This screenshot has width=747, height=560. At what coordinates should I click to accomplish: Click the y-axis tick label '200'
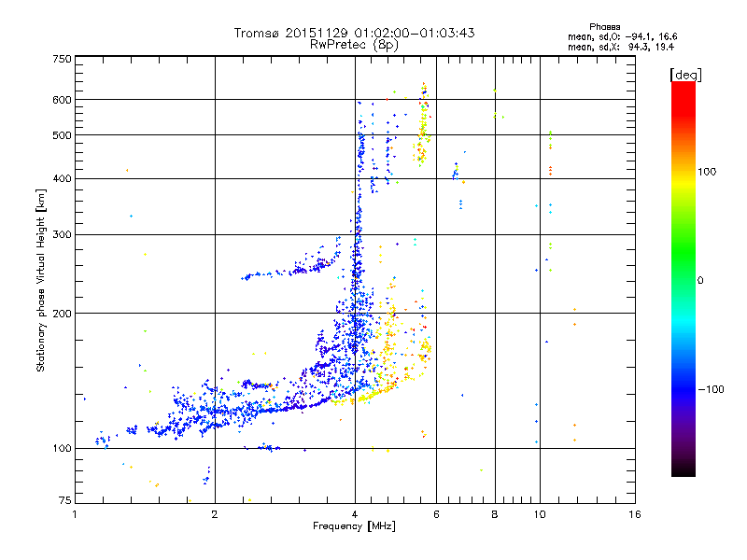(62, 314)
